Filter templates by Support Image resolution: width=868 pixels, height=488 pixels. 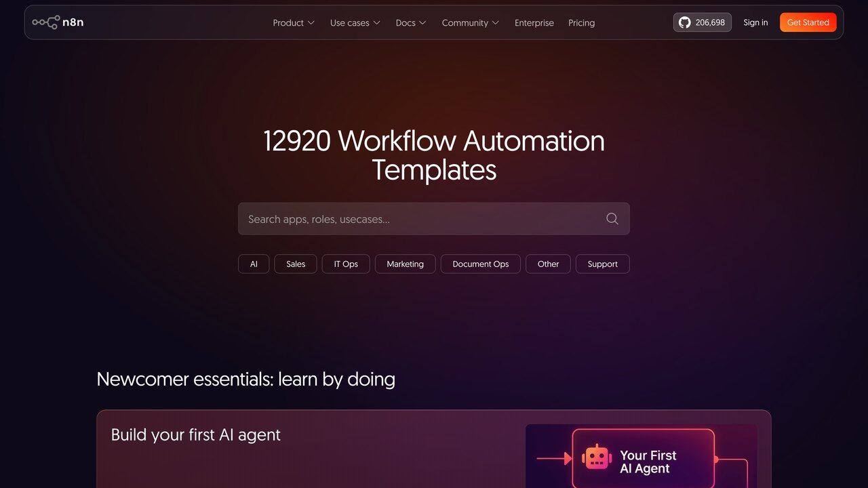[603, 264]
